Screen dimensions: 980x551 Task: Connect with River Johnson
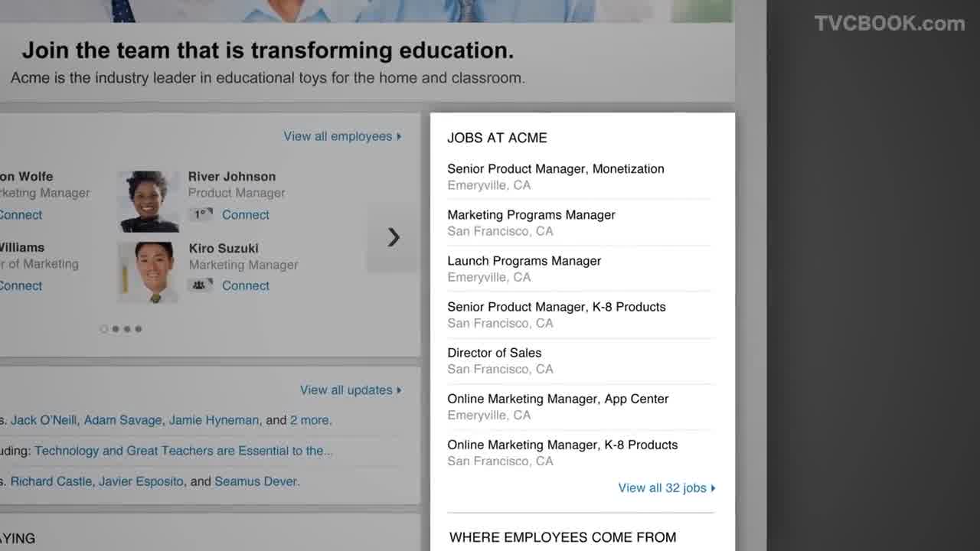(246, 215)
